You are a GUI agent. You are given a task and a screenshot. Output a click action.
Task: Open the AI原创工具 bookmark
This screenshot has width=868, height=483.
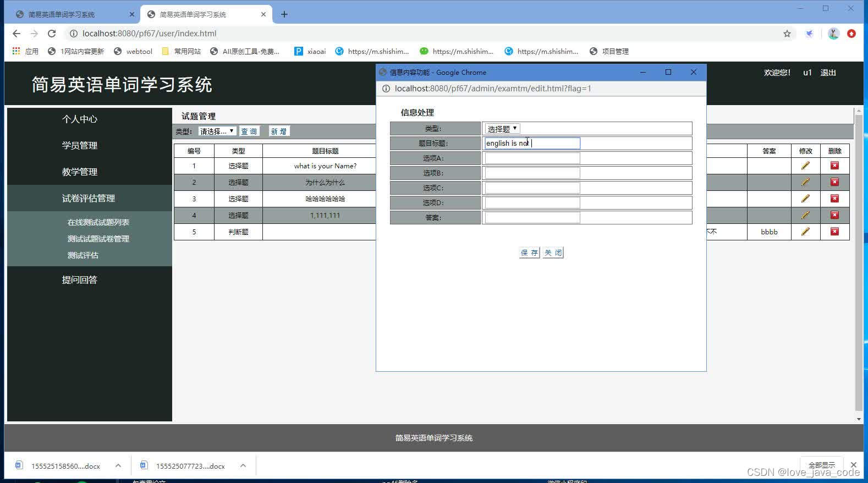tap(245, 51)
